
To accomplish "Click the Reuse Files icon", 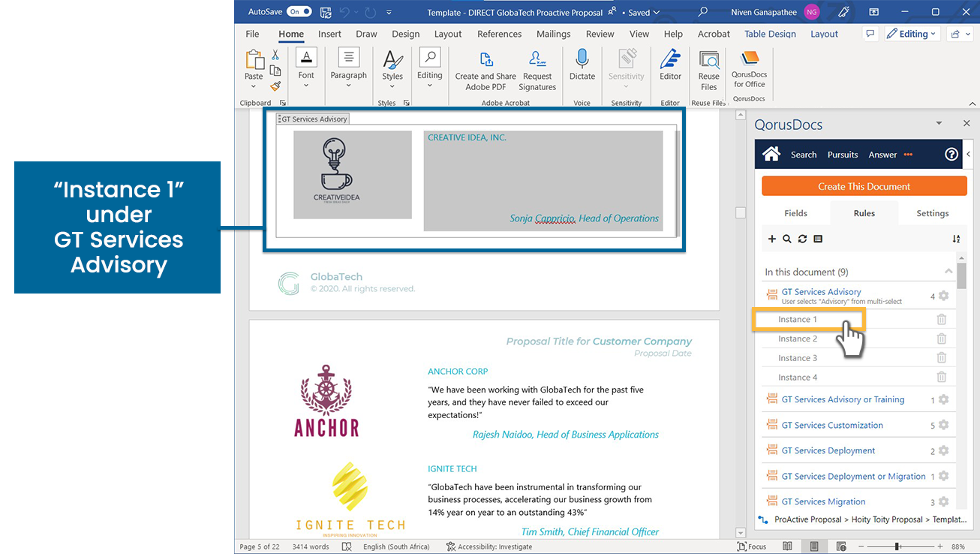I will [x=709, y=59].
